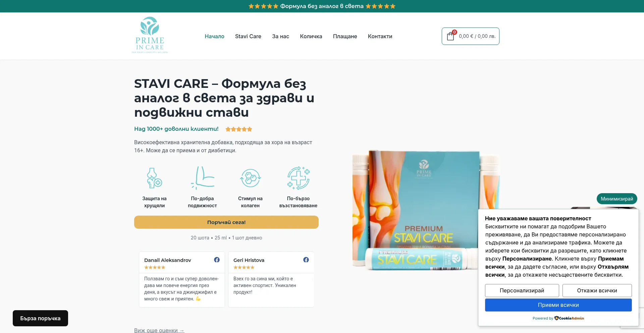Click the cartilage protection joint icon
This screenshot has width=644, height=333.
tap(154, 178)
